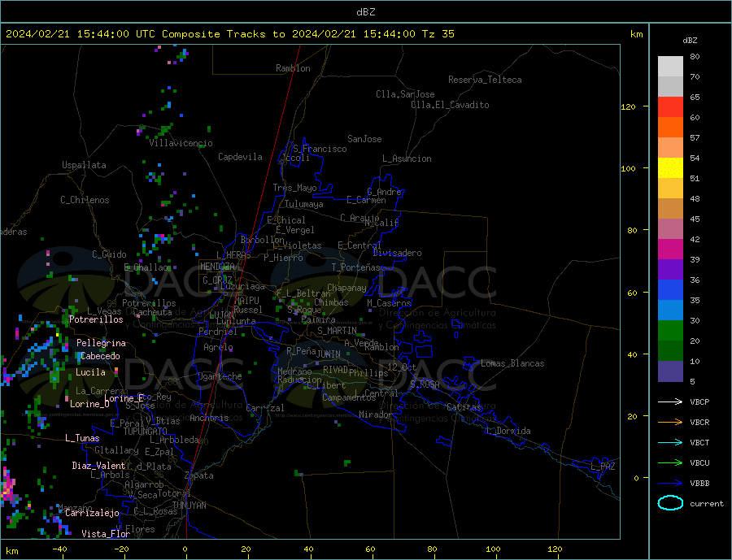Click the 120 km tick on right axis
This screenshot has width=732, height=560.
tap(629, 106)
